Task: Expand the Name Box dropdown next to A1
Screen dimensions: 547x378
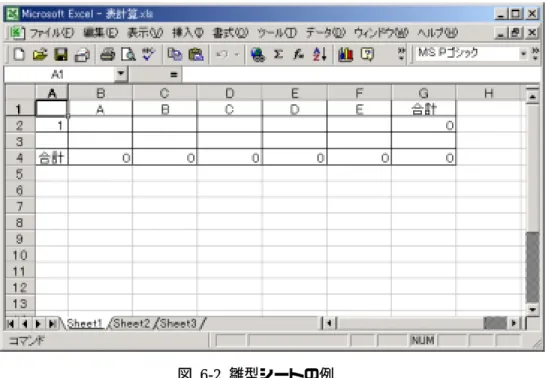Action: tap(121, 74)
